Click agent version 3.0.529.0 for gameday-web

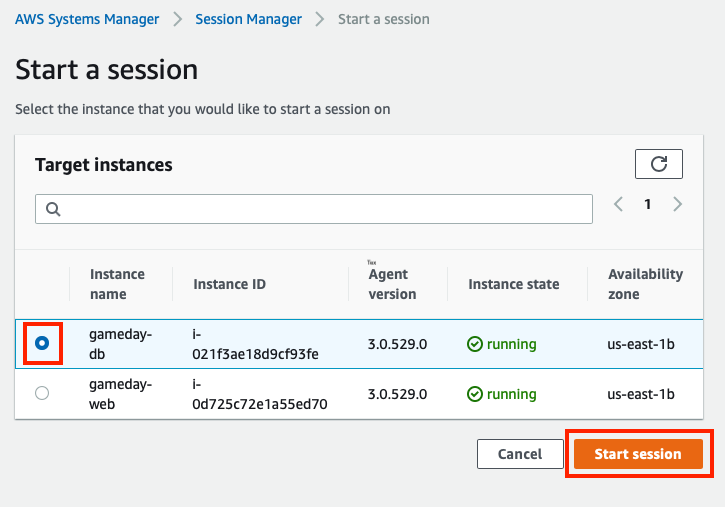pyautogui.click(x=397, y=394)
